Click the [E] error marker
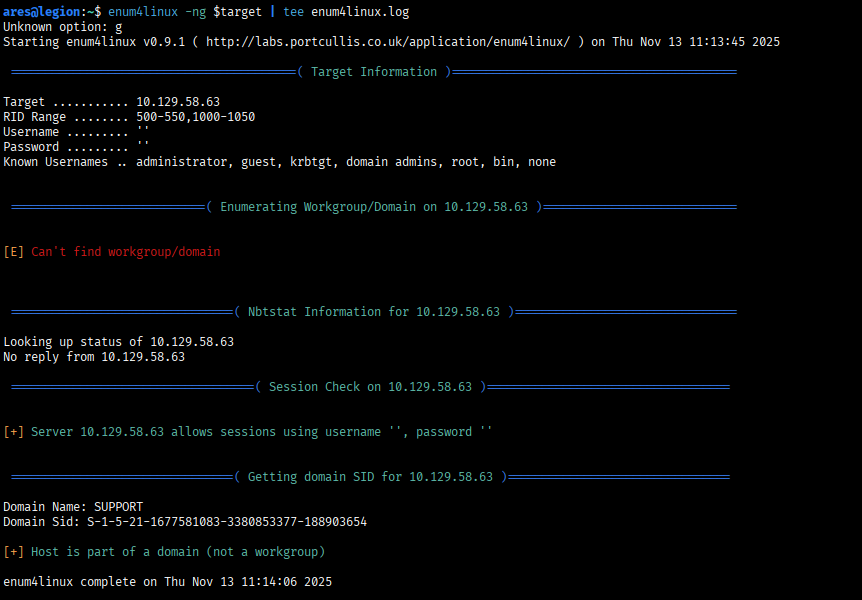The width and height of the screenshot is (862, 600). (13, 252)
